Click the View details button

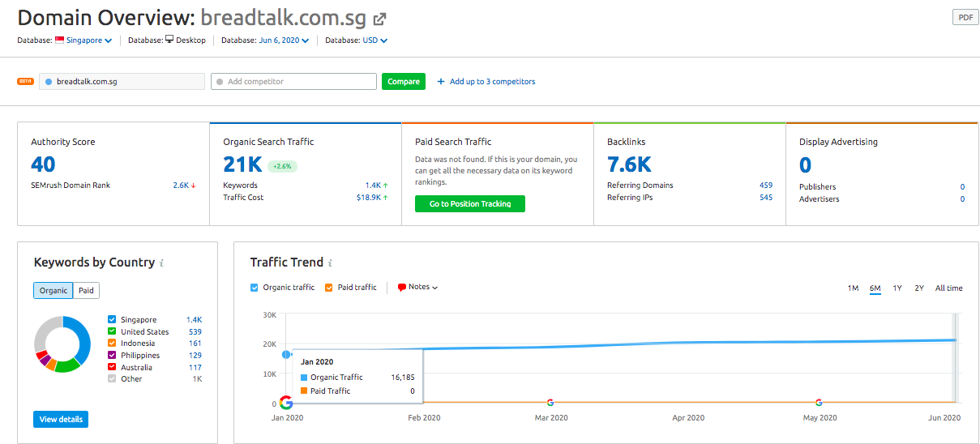[x=61, y=419]
